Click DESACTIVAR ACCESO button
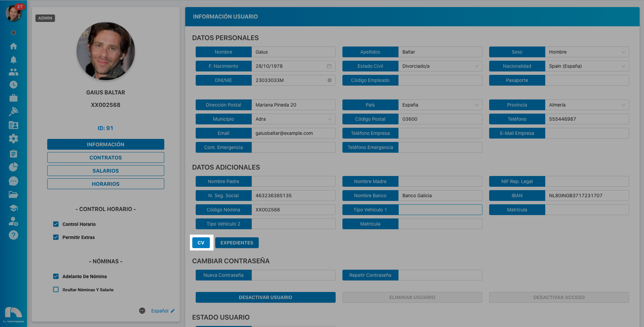Image resolution: width=644 pixels, height=327 pixels. point(559,297)
